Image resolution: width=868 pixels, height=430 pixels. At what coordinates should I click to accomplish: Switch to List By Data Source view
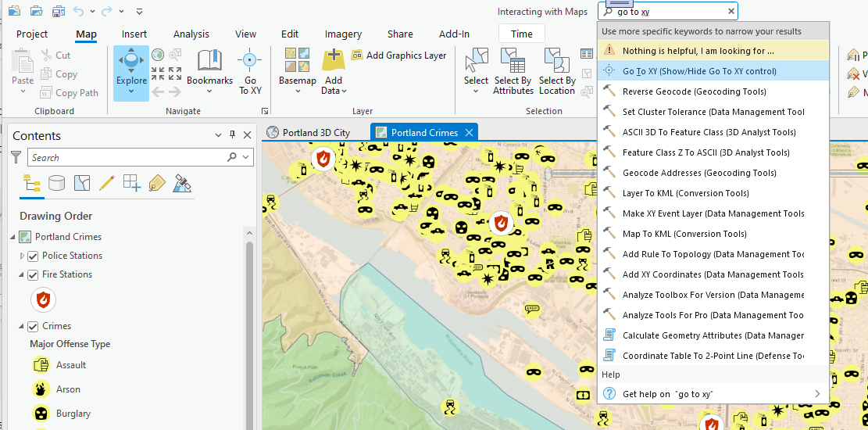tap(56, 183)
